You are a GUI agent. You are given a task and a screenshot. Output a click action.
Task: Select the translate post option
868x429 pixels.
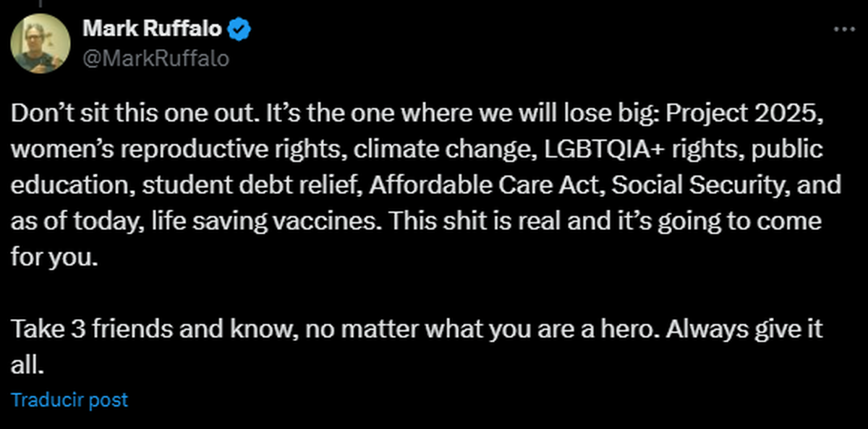69,399
